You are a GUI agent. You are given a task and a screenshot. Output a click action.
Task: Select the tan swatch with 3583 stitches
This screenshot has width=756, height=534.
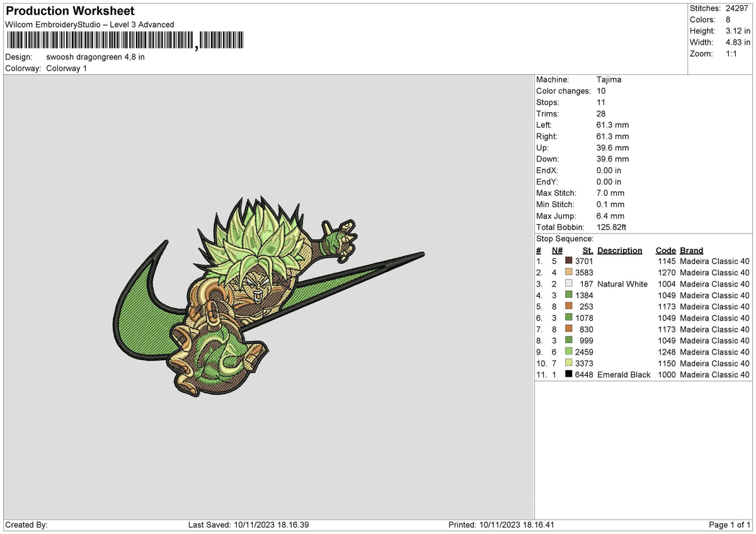[569, 272]
